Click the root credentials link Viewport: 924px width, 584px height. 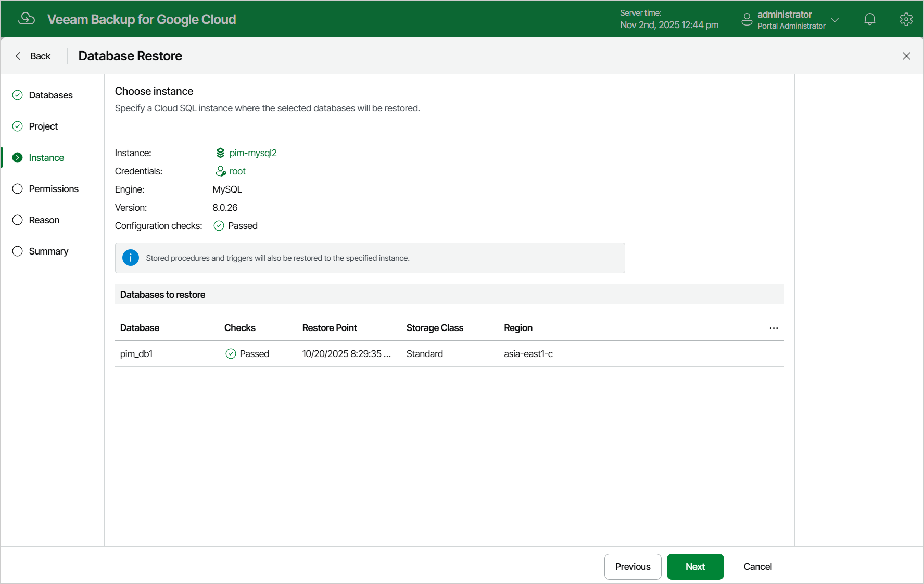[x=237, y=171]
